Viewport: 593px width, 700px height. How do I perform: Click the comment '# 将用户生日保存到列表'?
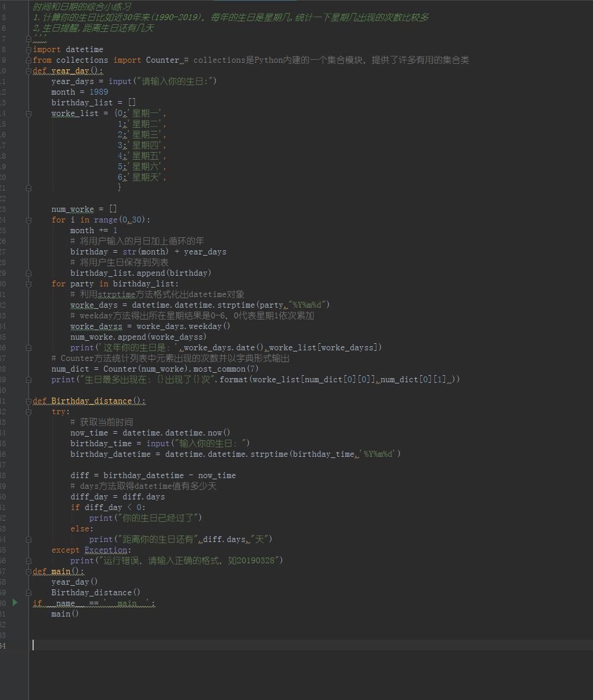(x=119, y=263)
